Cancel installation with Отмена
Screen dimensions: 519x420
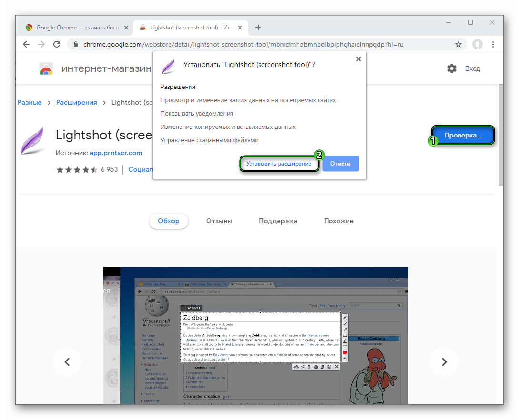point(340,164)
